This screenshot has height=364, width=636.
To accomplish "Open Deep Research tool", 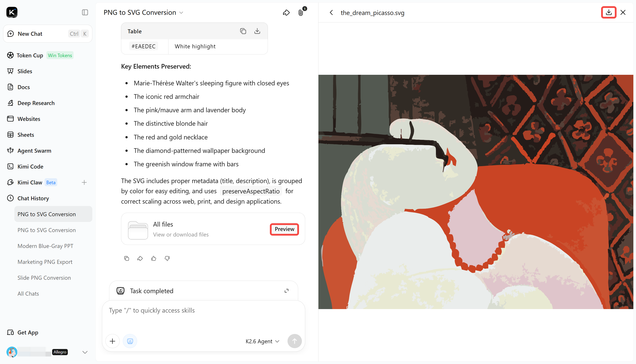I will 36,103.
